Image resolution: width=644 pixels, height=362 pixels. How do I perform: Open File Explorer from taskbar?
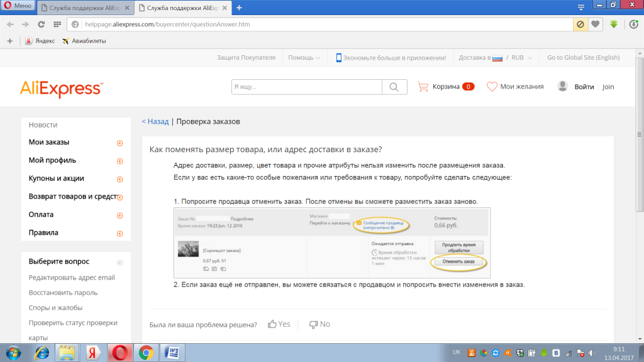pos(67,353)
